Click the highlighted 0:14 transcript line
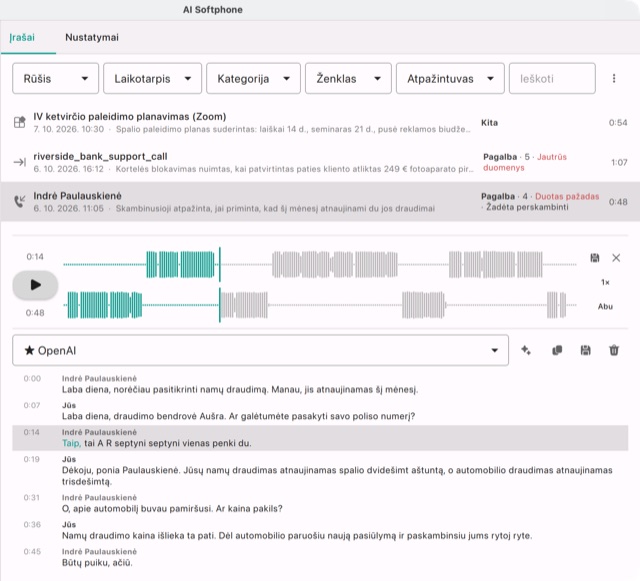The width and height of the screenshot is (640, 581). (320, 438)
